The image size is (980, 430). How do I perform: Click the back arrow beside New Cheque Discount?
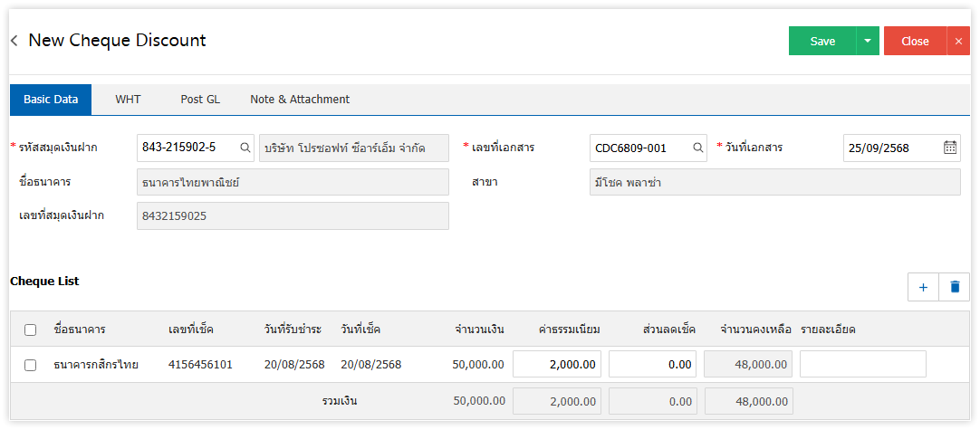click(14, 41)
